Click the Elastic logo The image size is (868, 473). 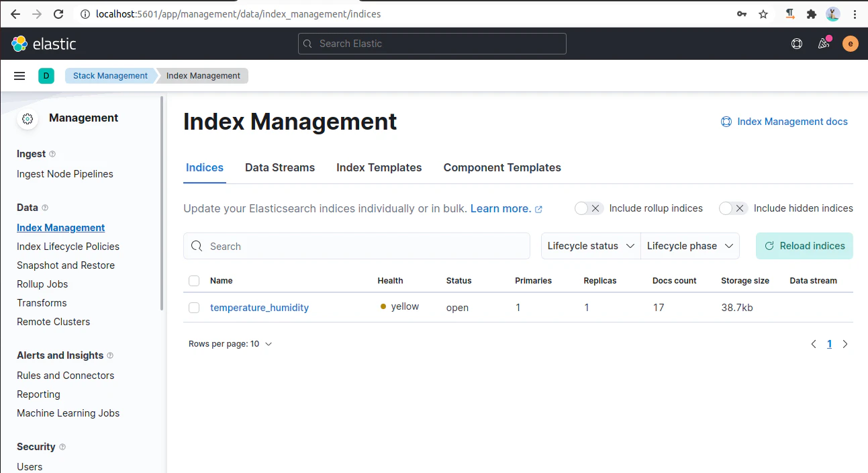44,44
